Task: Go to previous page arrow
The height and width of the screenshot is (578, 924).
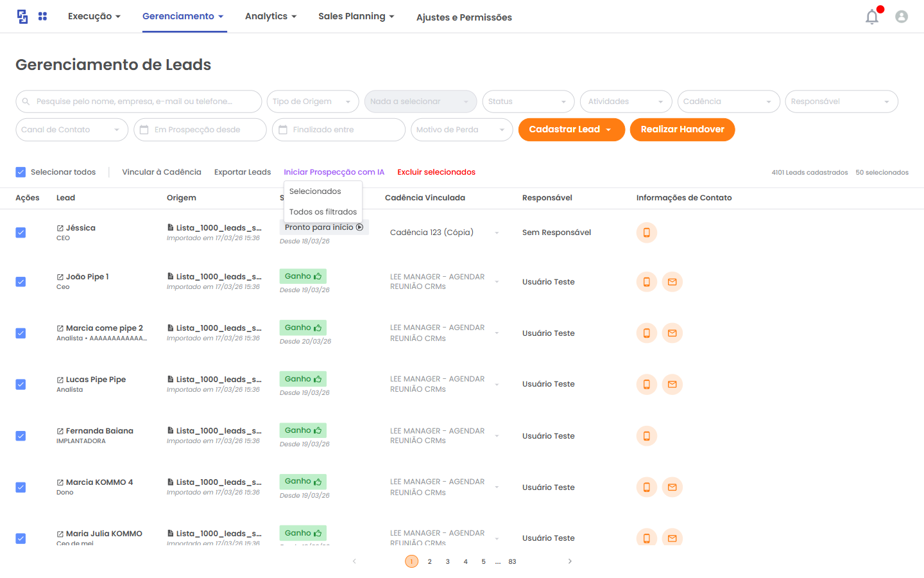Action: (354, 561)
